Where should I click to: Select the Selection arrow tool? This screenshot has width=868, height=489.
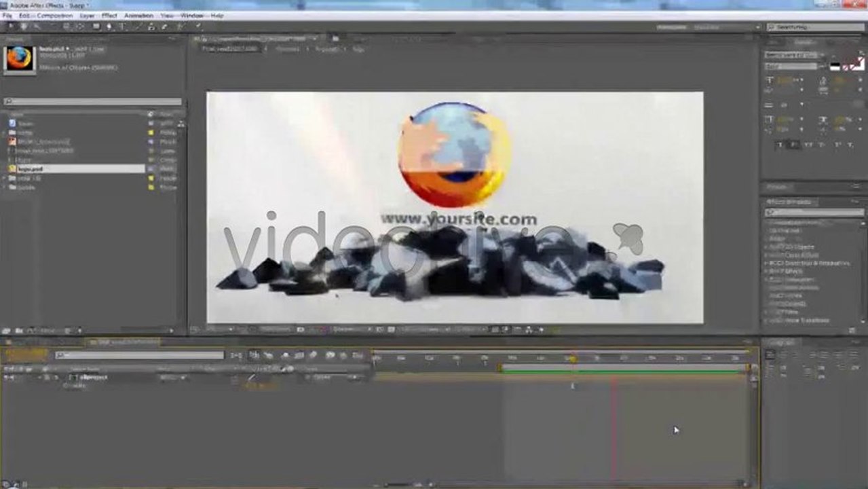[11, 26]
